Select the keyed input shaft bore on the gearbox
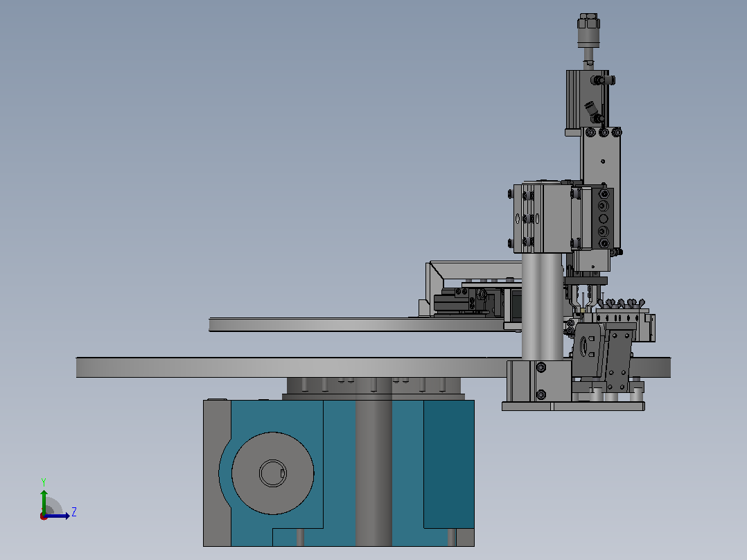Viewport: 747px width, 560px height. coord(272,473)
